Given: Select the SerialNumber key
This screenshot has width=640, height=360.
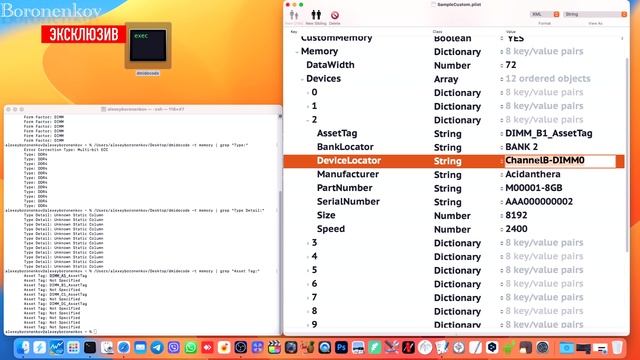Looking at the screenshot, I should (348, 202).
